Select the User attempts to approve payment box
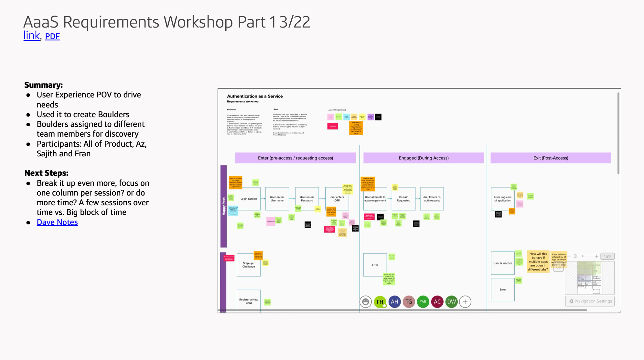644x360 pixels. tap(375, 199)
